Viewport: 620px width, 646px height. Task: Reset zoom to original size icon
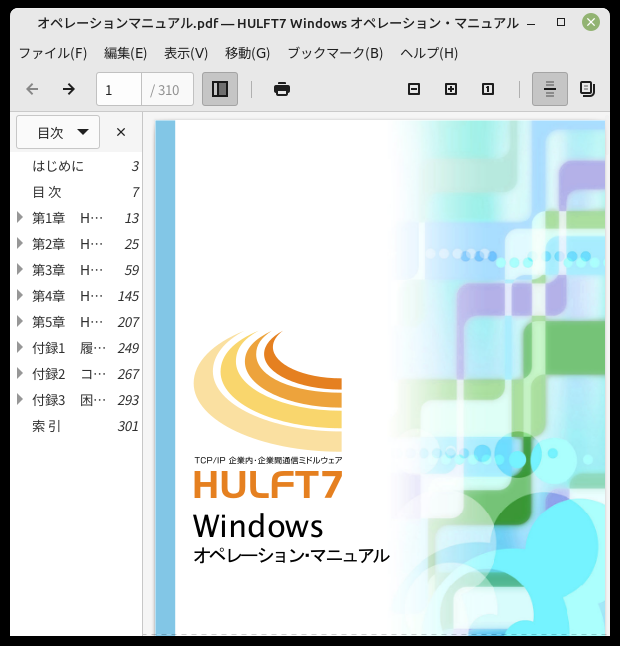pos(488,89)
